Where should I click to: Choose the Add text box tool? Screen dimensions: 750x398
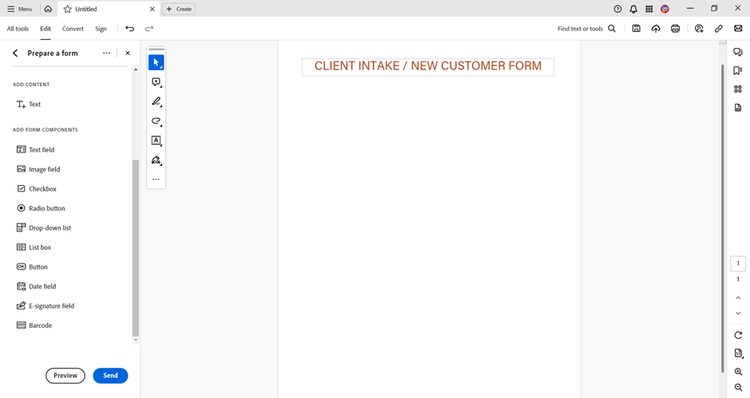[156, 141]
